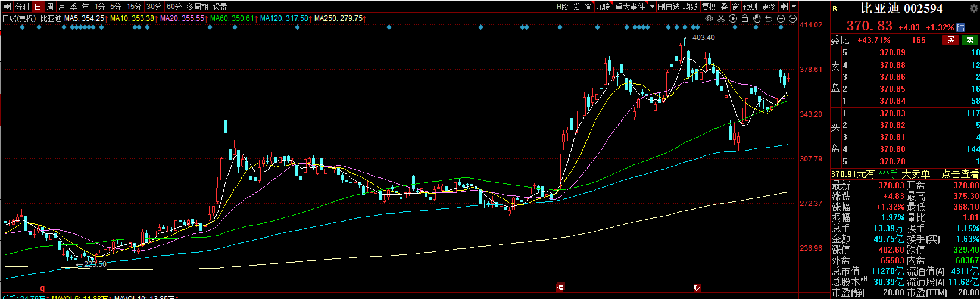Open 设置 settings button
Viewport: 980px width, 299px height.
(x=220, y=7)
